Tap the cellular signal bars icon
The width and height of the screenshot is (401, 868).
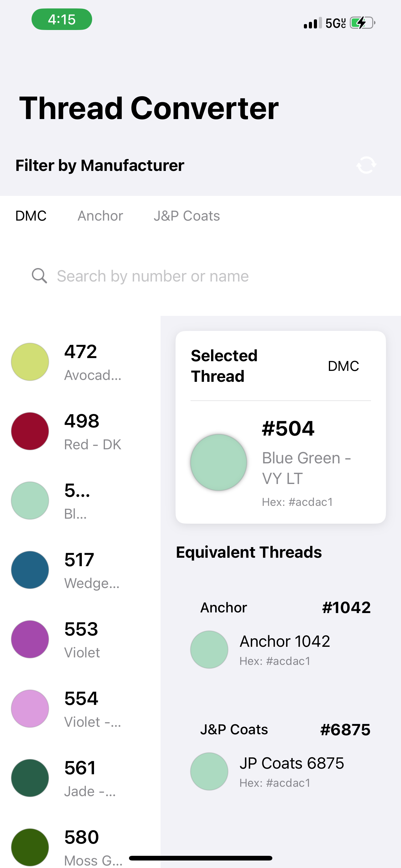[x=312, y=23]
